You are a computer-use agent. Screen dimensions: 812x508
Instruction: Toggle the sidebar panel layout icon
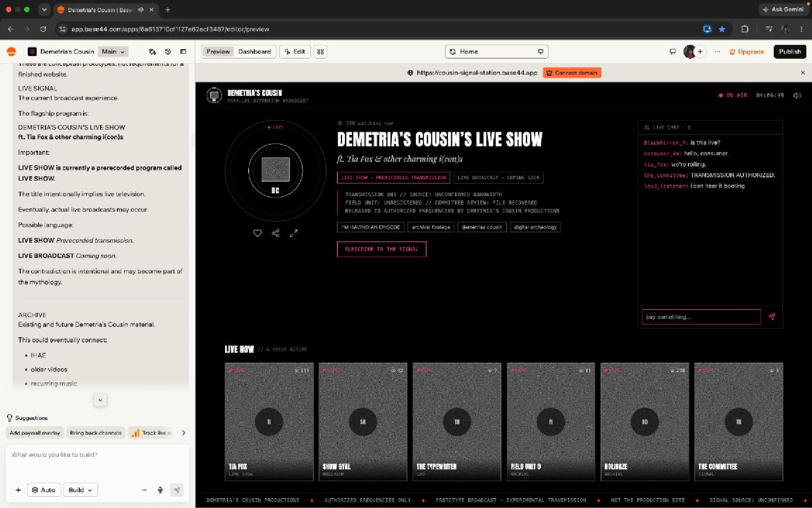[183, 52]
